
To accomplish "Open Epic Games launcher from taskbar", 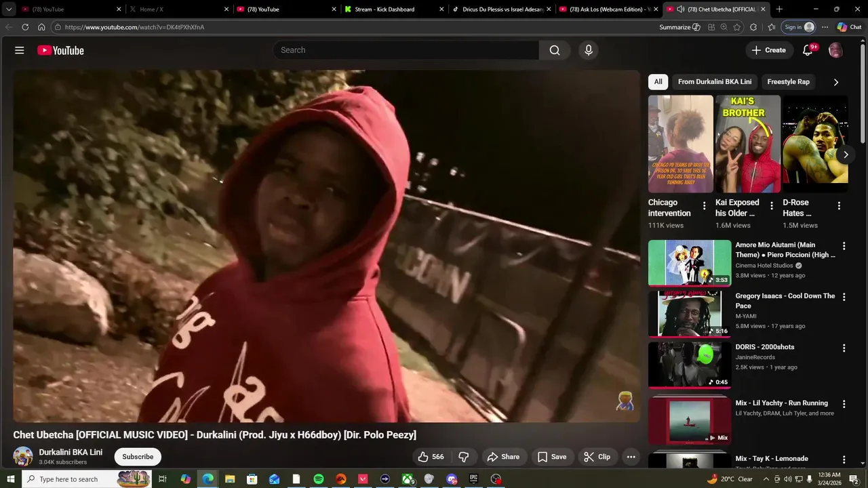I will (474, 479).
